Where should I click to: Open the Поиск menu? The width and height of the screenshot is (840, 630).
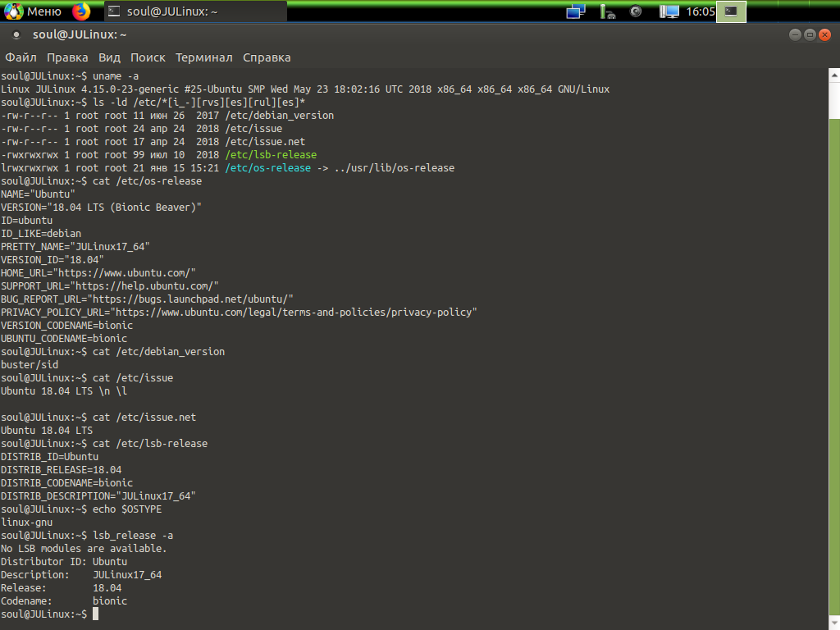click(x=148, y=57)
